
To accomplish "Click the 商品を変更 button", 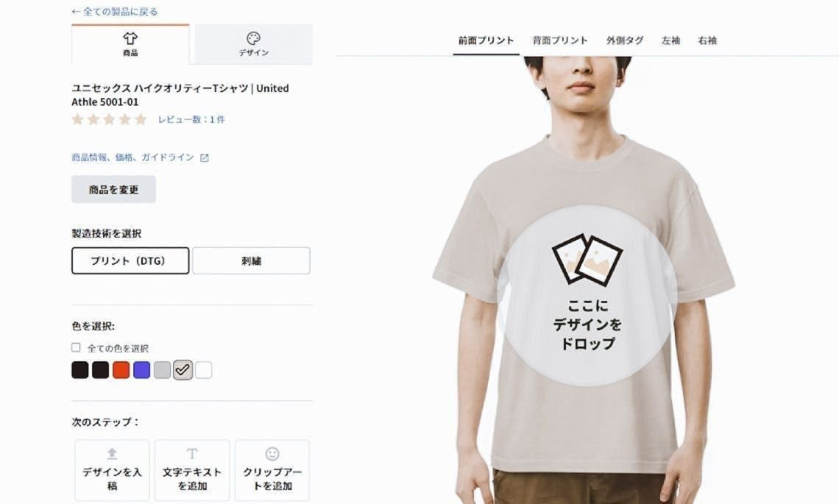I will coord(113,189).
